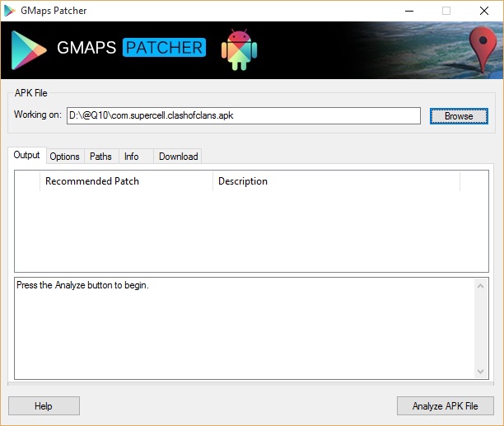Open the Download tab
Image resolution: width=504 pixels, height=426 pixels.
tap(178, 157)
